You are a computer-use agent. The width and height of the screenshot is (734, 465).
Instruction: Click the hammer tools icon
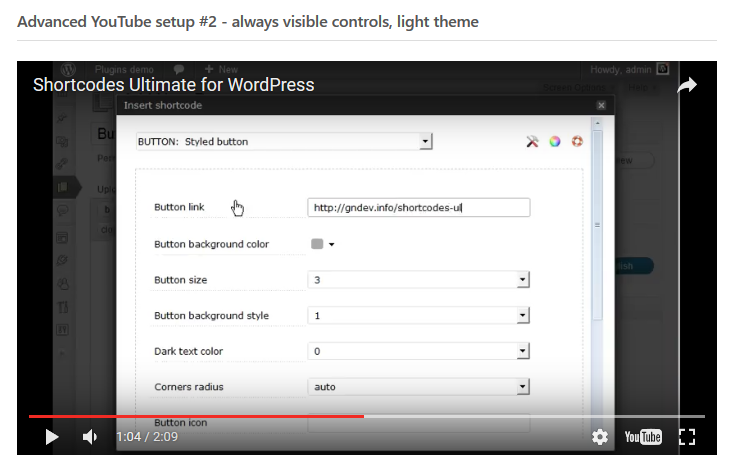point(533,142)
